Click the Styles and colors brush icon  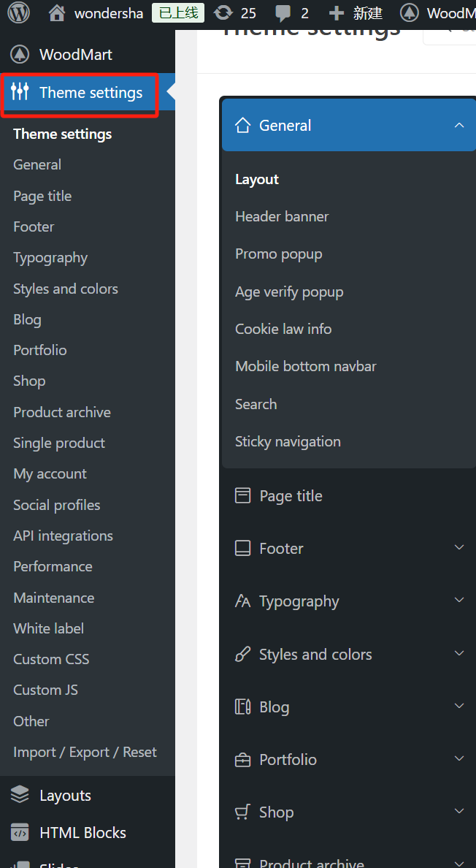point(242,654)
